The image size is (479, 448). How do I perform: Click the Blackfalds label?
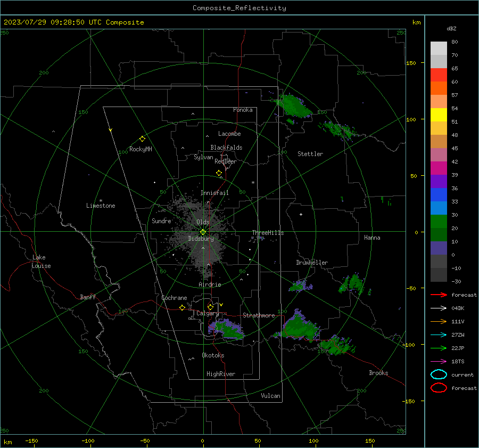(226, 148)
